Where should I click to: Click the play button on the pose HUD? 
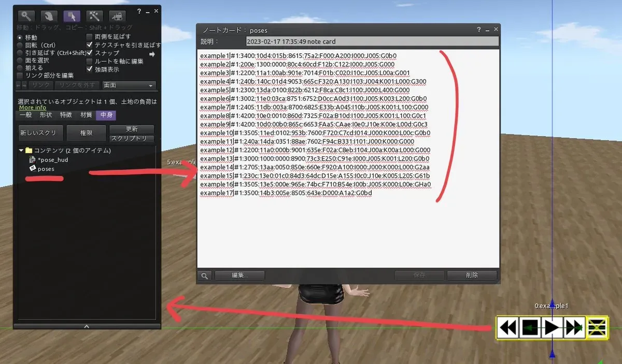coord(553,328)
